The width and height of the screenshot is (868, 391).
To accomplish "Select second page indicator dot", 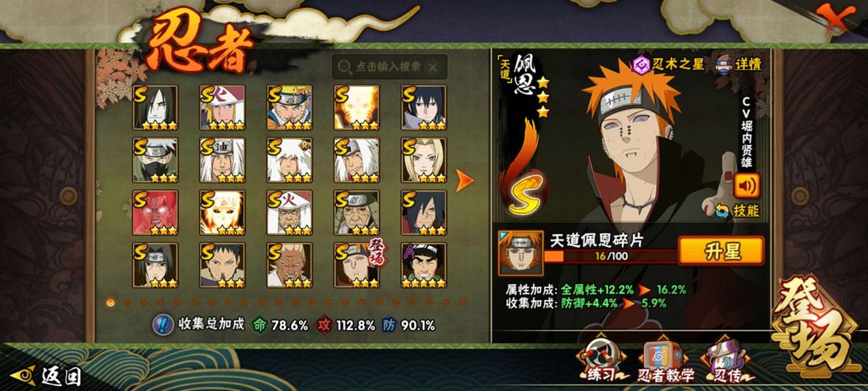I will point(127,303).
